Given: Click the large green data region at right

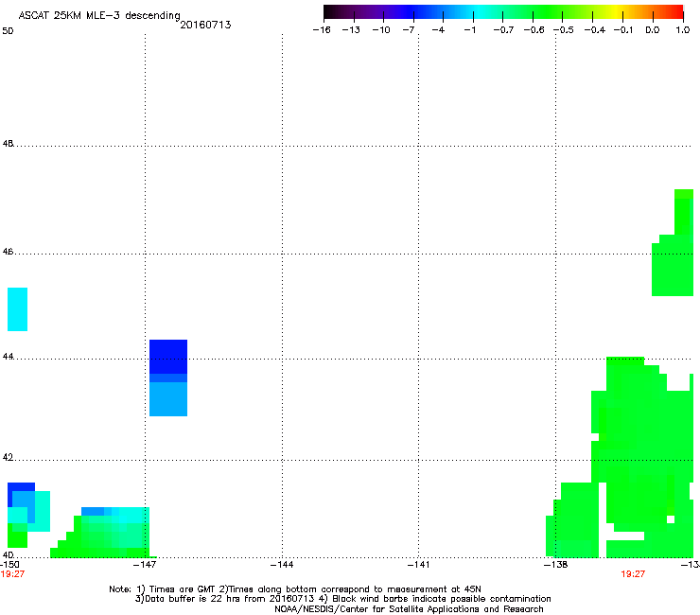Looking at the screenshot, I should (x=640, y=455).
